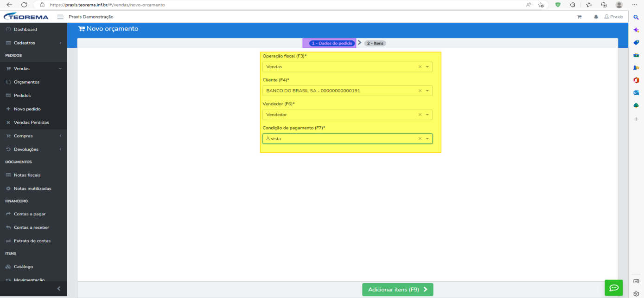Viewport: 644px width, 298px height.
Task: Open Edge sidebar Outlook icon
Action: tap(636, 93)
